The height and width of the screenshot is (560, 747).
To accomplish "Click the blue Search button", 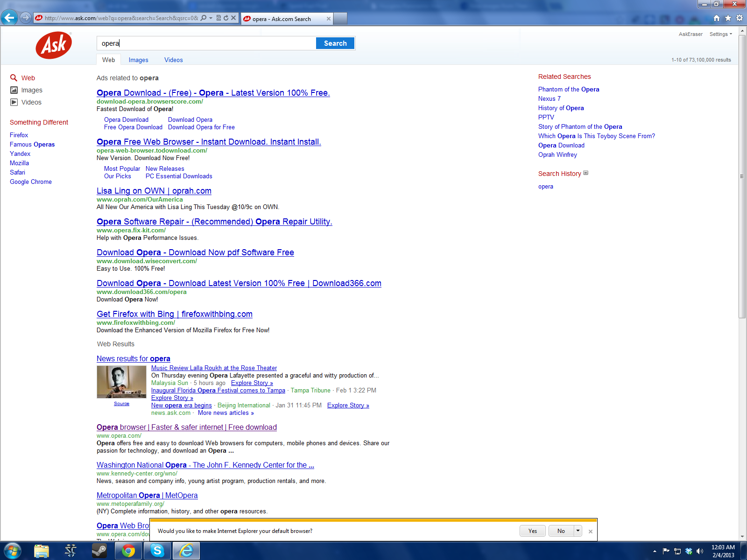I will 335,43.
